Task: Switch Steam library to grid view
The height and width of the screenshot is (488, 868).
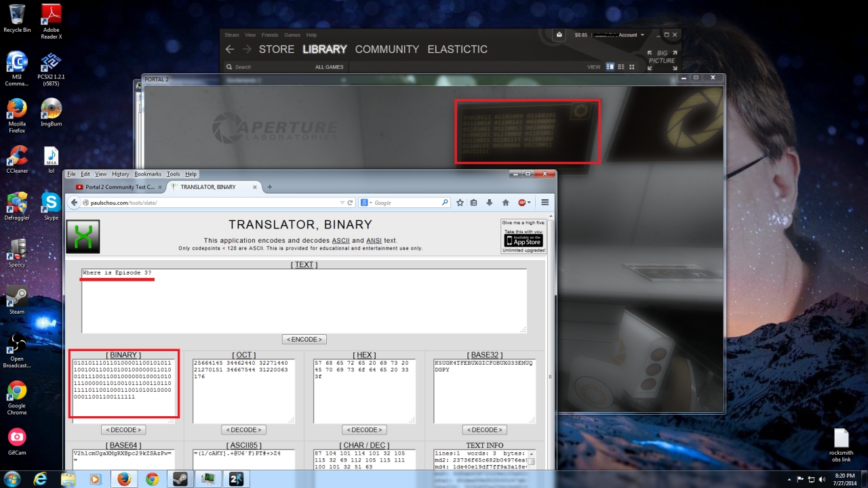Action: [x=632, y=67]
